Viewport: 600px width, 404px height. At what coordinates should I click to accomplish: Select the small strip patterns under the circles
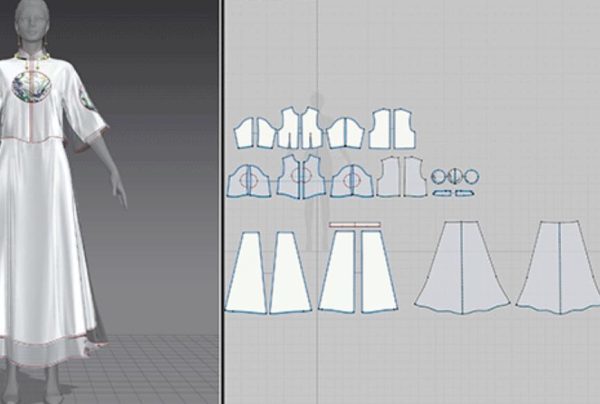[455, 193]
